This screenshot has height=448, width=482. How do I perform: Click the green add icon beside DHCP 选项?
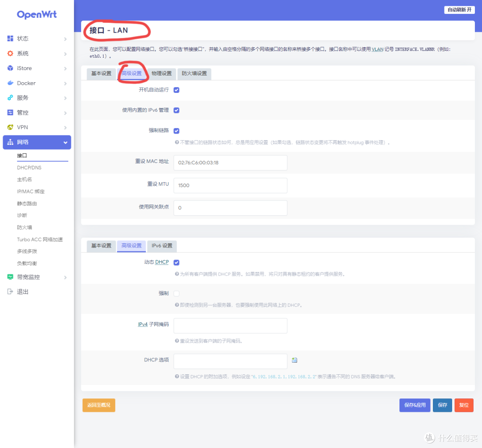[x=295, y=360]
